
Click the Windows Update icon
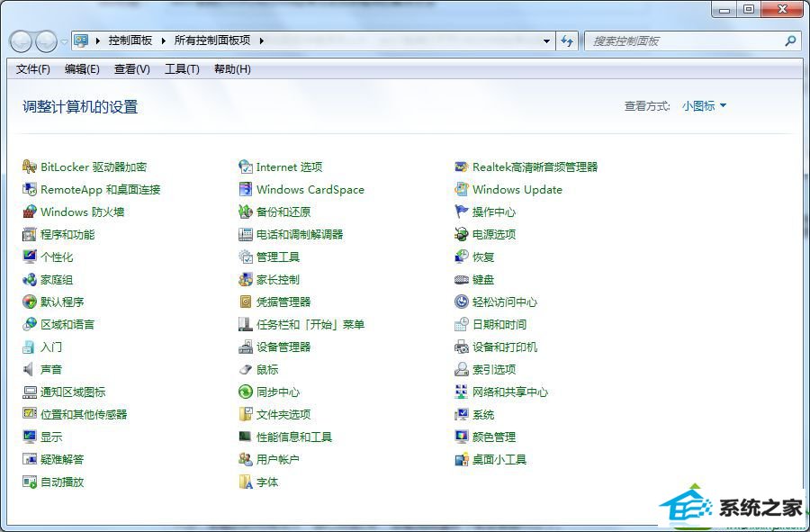462,190
